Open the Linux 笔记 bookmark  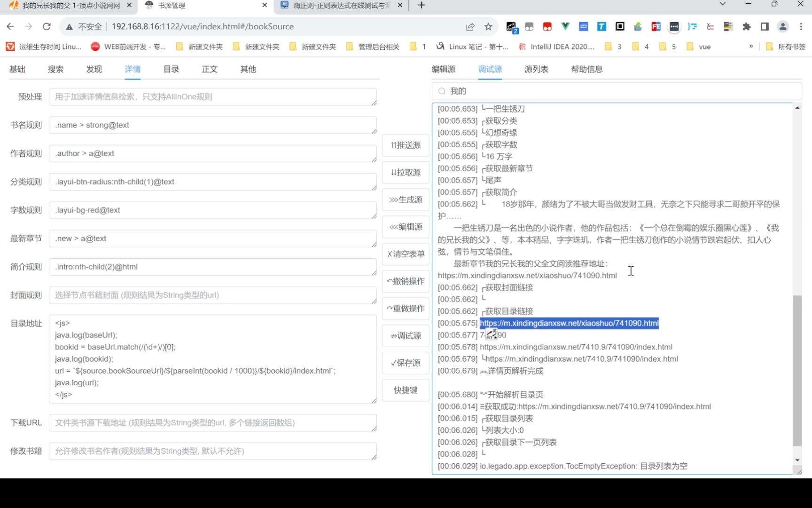(x=472, y=47)
